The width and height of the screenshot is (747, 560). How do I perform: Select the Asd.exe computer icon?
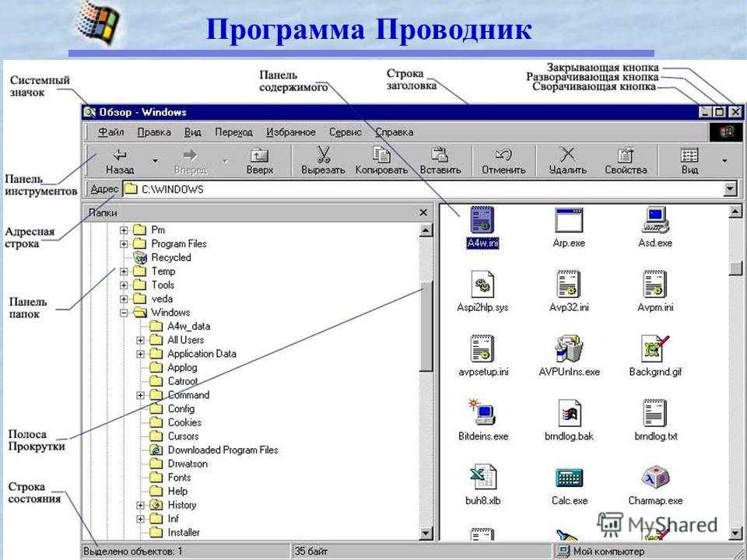(655, 219)
